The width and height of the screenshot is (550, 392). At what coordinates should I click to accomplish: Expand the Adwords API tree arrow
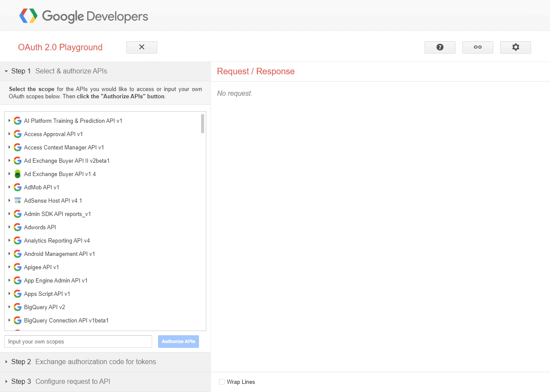(x=9, y=227)
